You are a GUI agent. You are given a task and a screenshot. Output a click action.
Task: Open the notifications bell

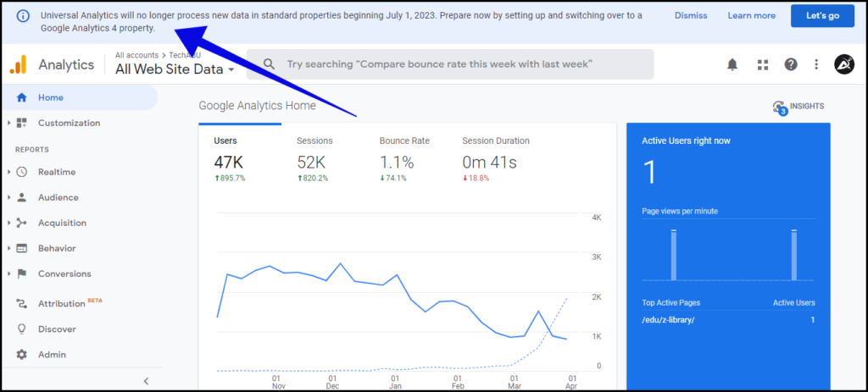[732, 64]
